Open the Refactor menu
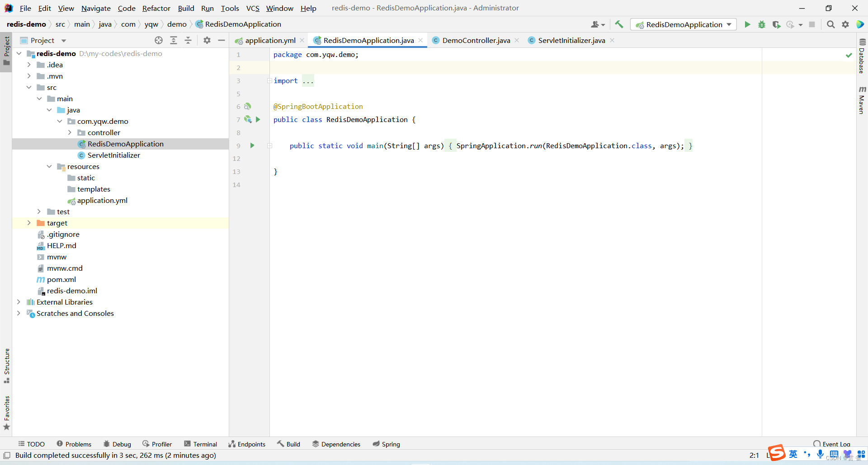This screenshot has width=868, height=465. (x=156, y=8)
